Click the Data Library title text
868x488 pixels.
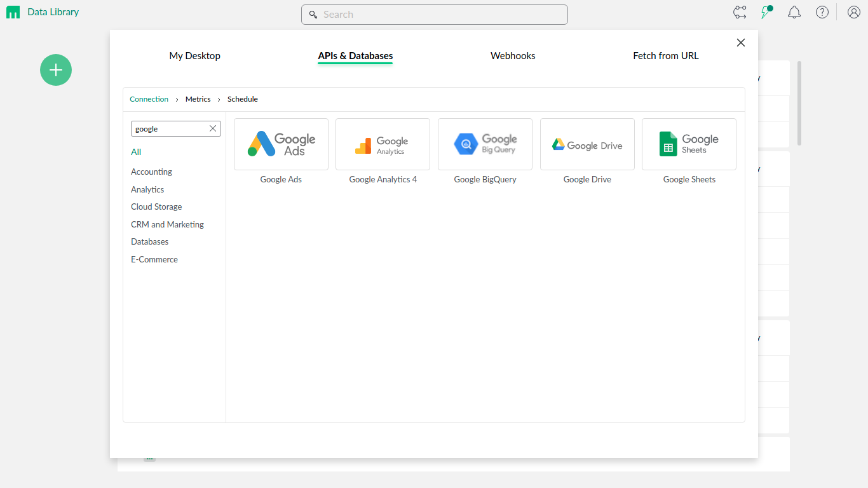point(53,12)
